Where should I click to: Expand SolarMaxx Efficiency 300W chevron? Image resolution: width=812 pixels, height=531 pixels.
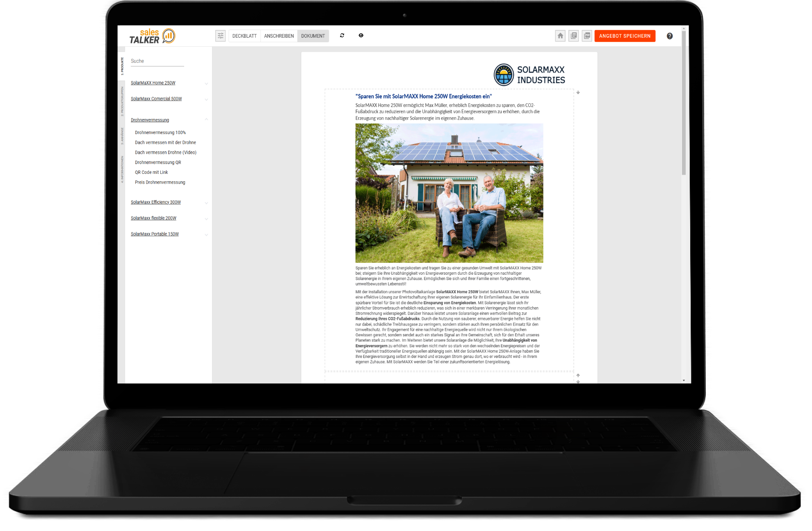coord(206,203)
